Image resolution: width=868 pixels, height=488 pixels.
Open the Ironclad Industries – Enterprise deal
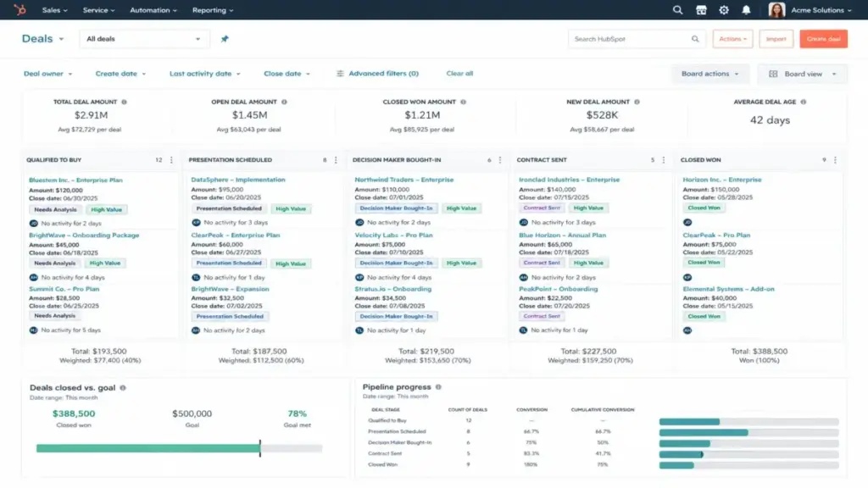(x=569, y=180)
